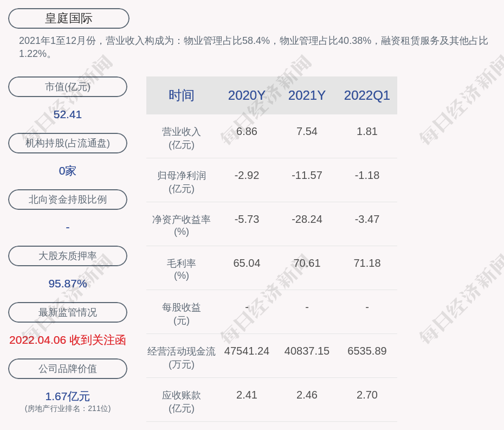Viewport: 504px width, 430px height.
Task: Open the red 2022.04.06 收到关注函 notice
Action: tap(68, 340)
